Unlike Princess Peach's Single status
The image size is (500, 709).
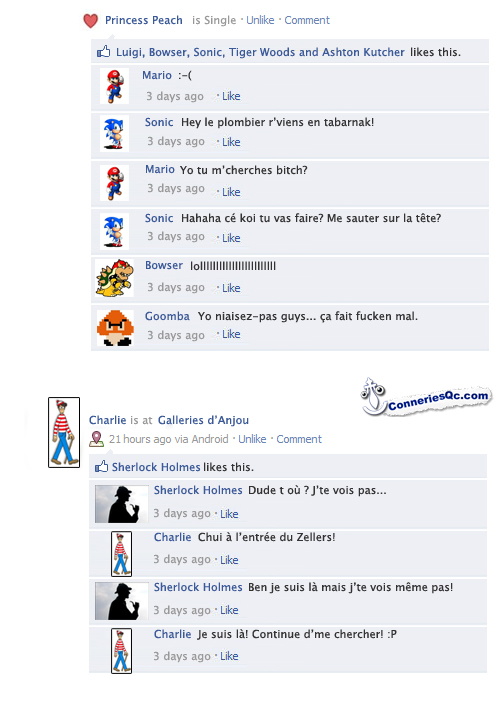[260, 20]
